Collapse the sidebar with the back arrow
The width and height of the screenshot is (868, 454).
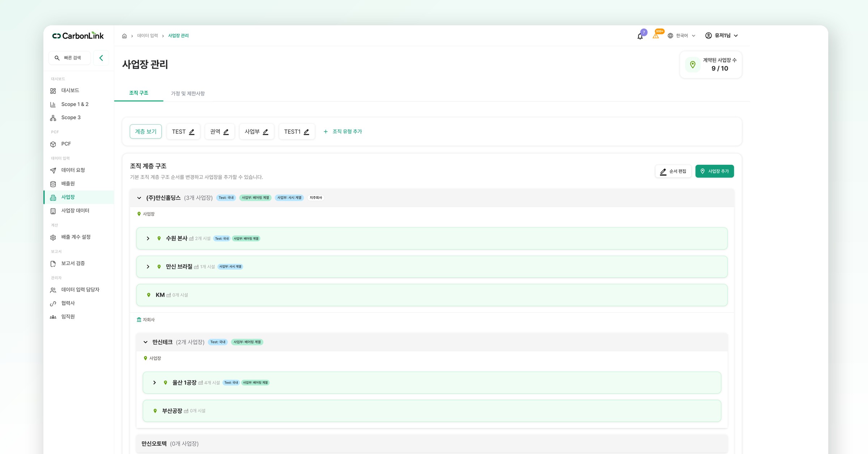point(101,58)
